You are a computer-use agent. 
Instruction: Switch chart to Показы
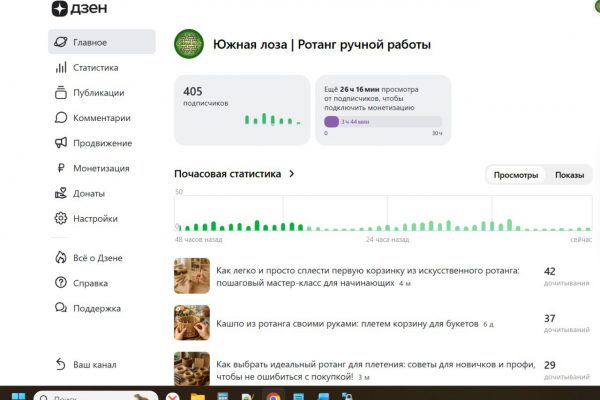[x=568, y=175]
